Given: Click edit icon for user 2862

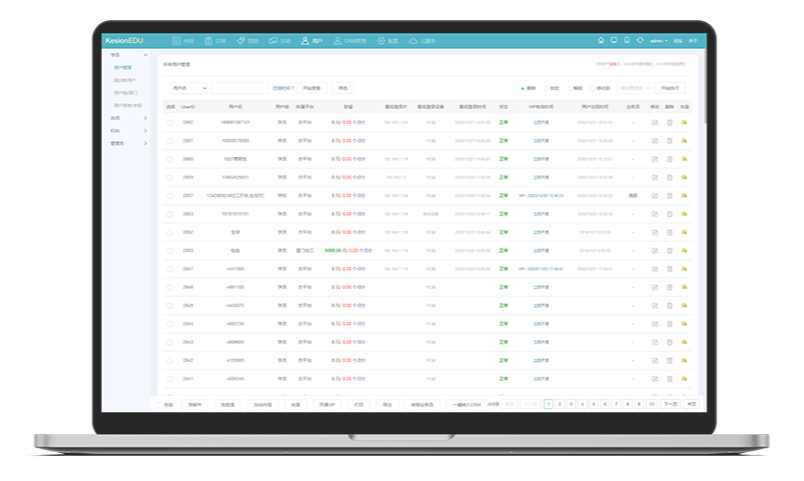Looking at the screenshot, I should coord(655,122).
